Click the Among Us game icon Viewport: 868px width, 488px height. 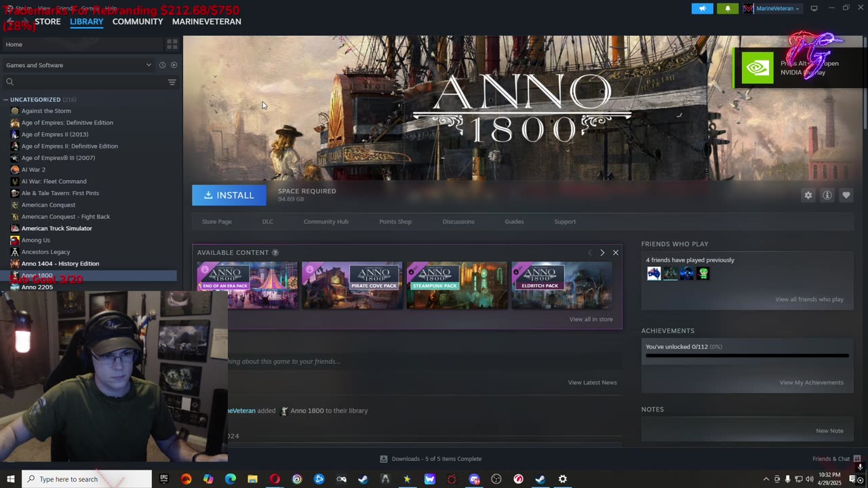coord(15,240)
